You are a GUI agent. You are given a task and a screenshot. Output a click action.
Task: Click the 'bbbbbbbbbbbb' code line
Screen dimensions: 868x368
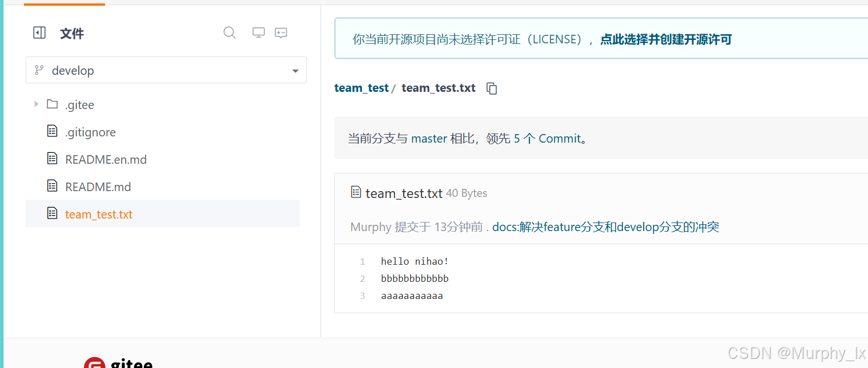point(415,278)
